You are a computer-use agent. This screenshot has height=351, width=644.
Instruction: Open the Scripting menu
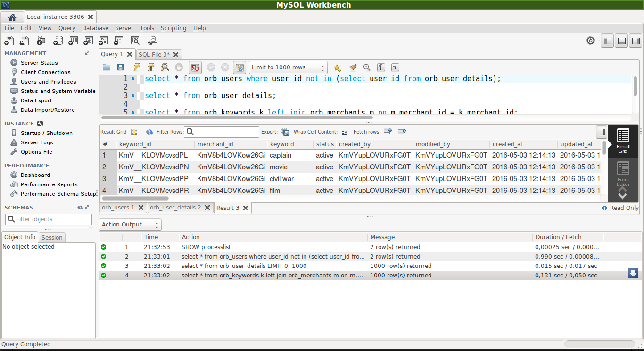click(x=173, y=28)
